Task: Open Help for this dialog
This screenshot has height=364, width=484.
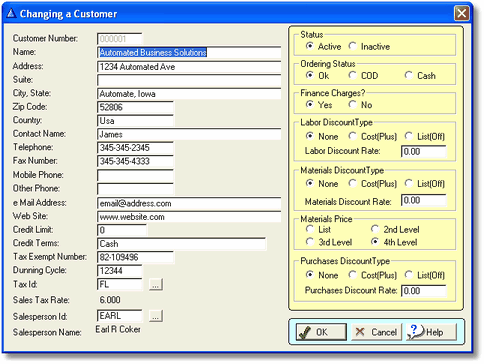Action: [x=431, y=332]
